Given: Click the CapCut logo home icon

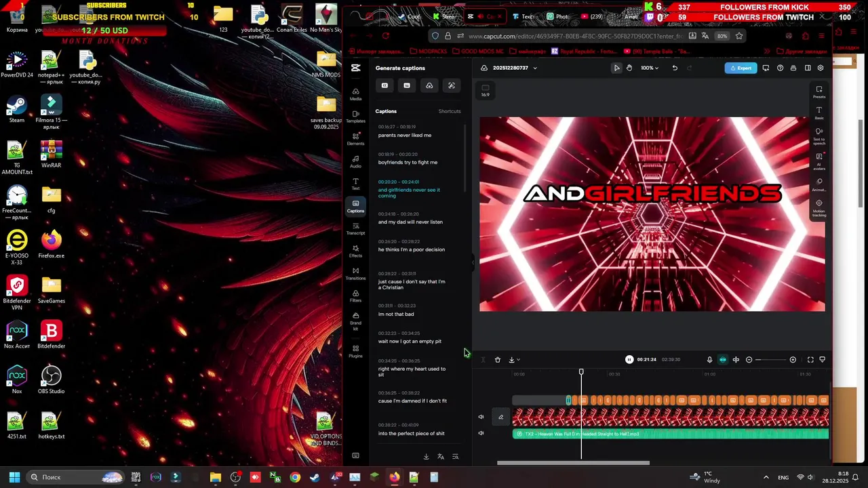Looking at the screenshot, I should 355,68.
